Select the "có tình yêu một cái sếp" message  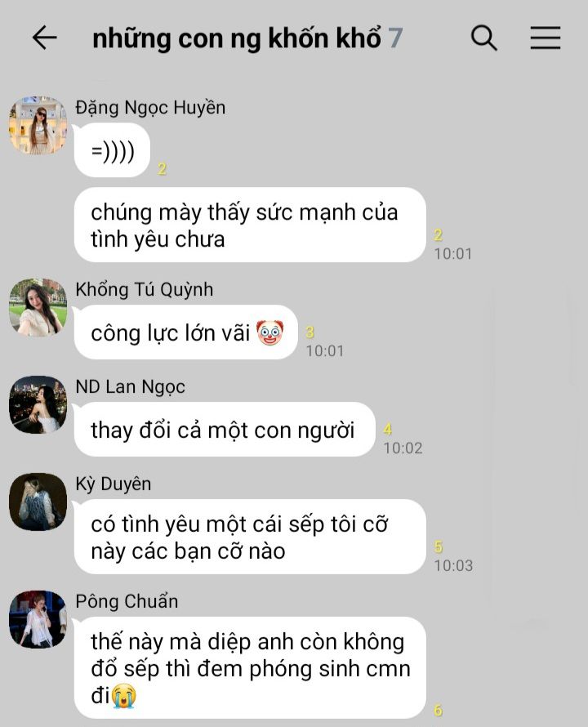[250, 537]
